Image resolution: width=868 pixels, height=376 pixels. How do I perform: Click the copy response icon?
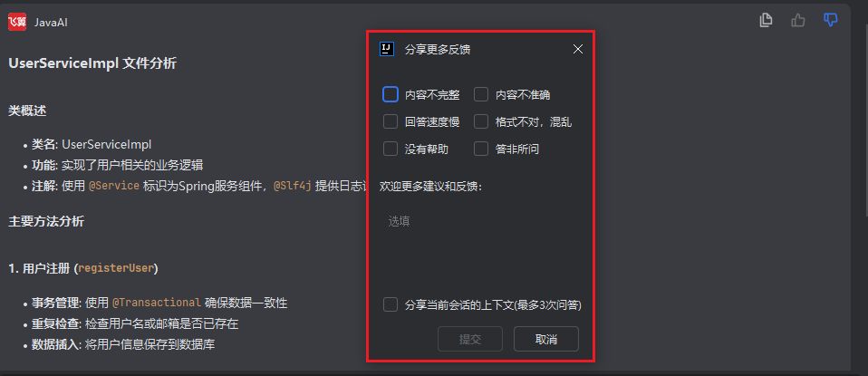(x=766, y=20)
